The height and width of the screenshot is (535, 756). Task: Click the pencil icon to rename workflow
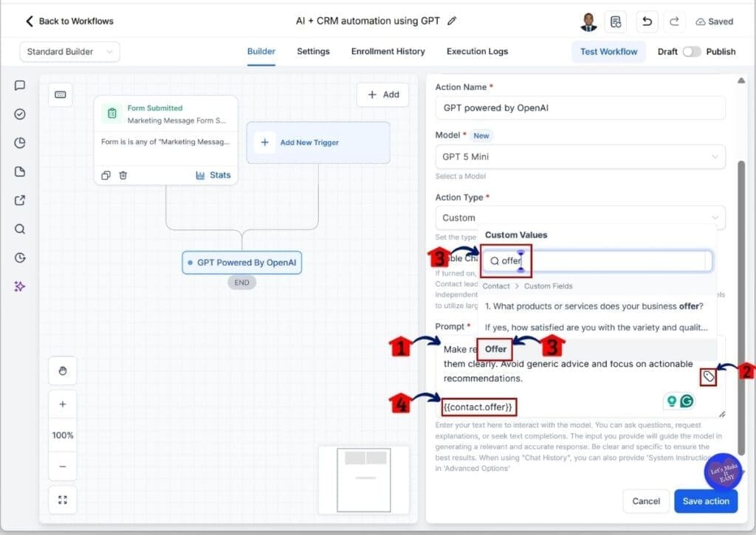click(x=452, y=21)
